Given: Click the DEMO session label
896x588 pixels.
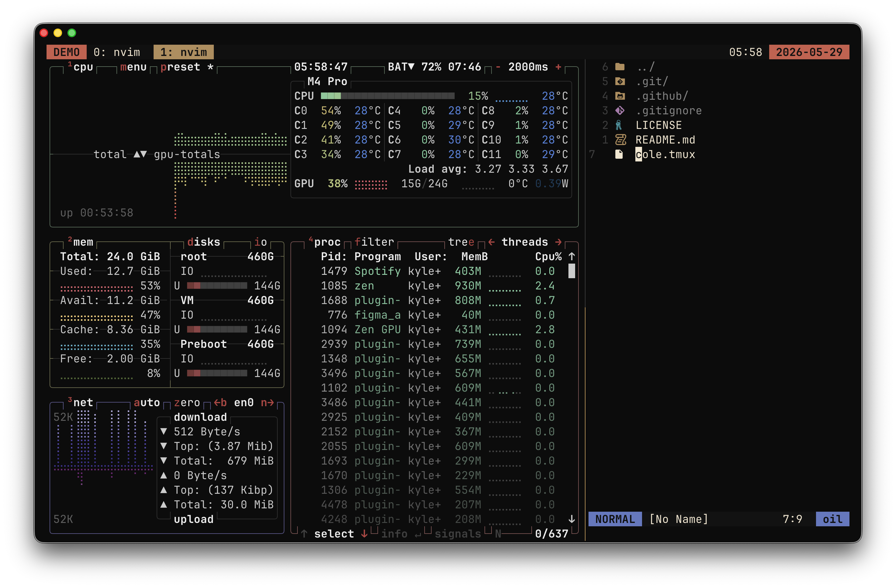Looking at the screenshot, I should [x=67, y=52].
